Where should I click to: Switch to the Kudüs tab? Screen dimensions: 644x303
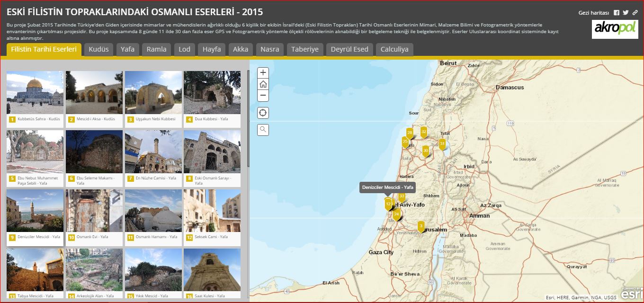pyautogui.click(x=98, y=50)
